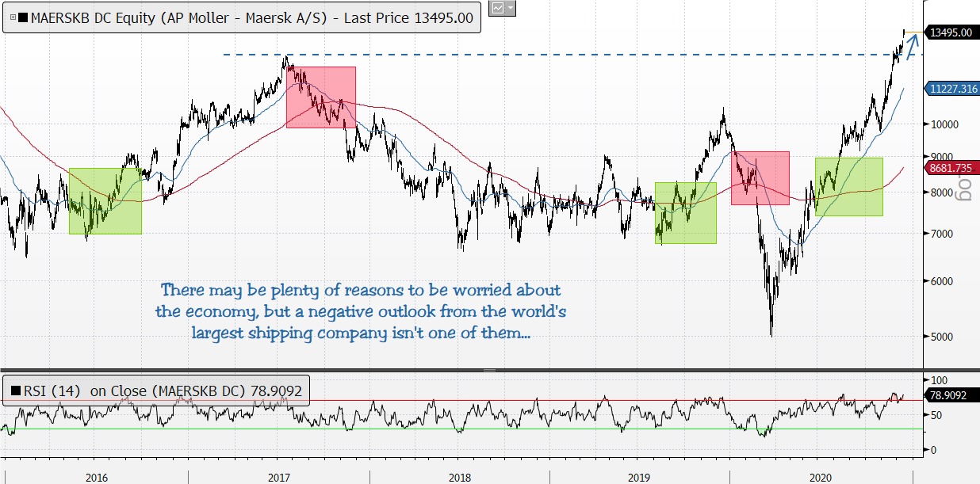Click the red 8681.735 moving average tag

pos(952,168)
